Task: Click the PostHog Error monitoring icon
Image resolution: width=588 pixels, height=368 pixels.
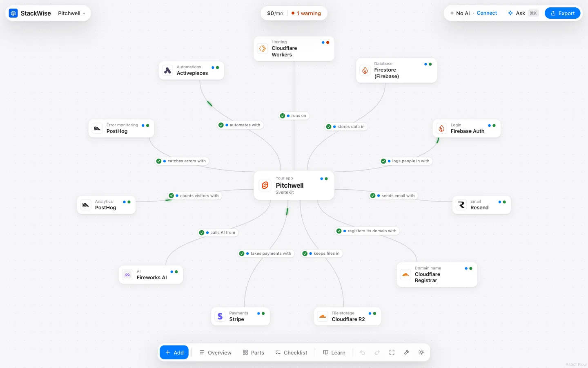Action: point(97,128)
